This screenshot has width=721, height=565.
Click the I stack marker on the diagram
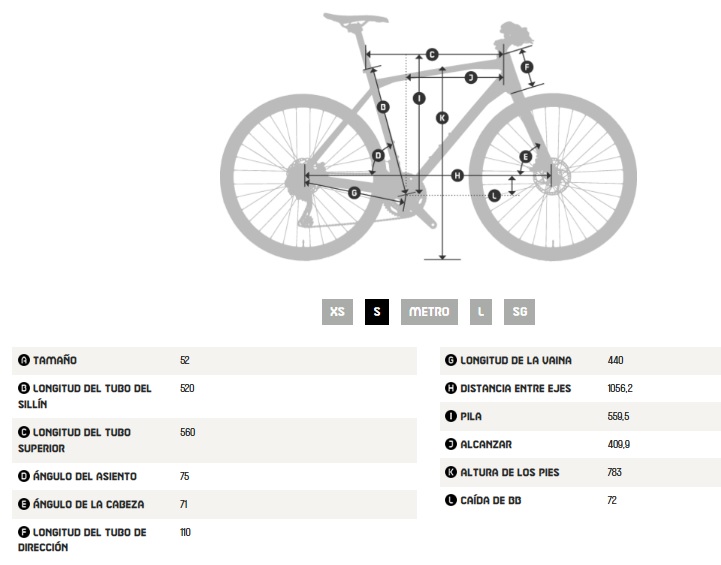pos(419,98)
